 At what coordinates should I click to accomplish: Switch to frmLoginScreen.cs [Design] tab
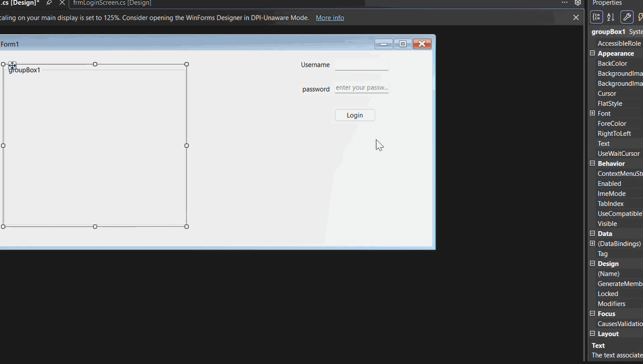point(112,3)
